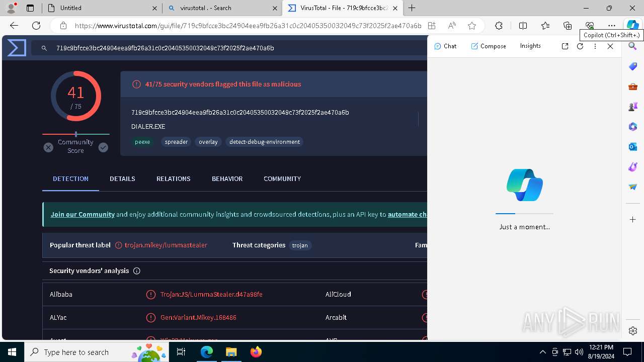This screenshot has width=644, height=362.
Task: Click the Read aloud icon
Action: (452, 26)
